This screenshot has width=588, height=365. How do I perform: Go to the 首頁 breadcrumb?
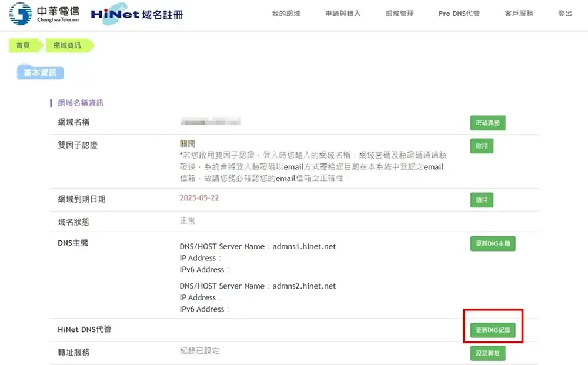pyautogui.click(x=25, y=45)
